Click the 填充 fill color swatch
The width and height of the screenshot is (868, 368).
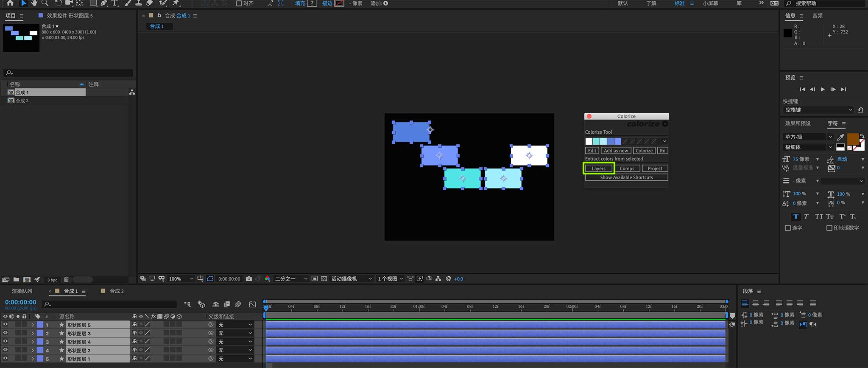pyautogui.click(x=312, y=3)
